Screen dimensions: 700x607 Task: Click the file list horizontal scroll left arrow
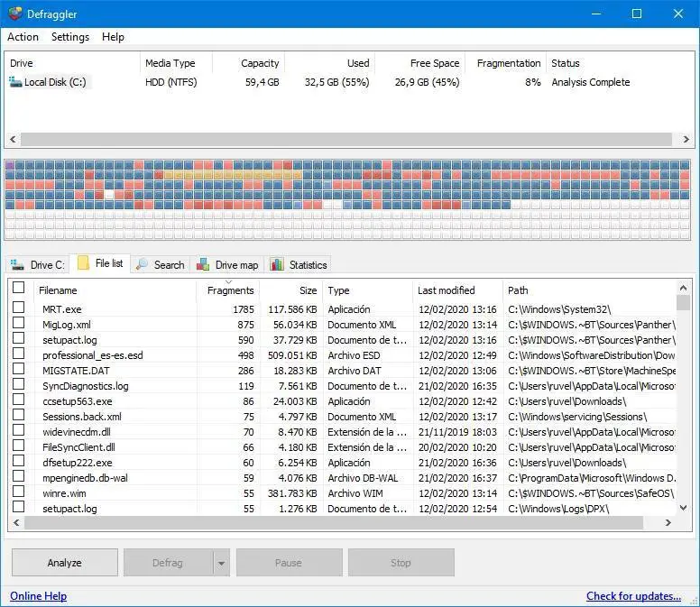pos(16,522)
